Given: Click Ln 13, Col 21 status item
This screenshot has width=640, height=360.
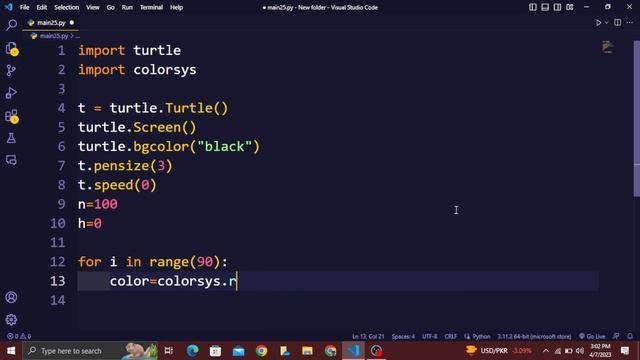Looking at the screenshot, I should (x=368, y=336).
